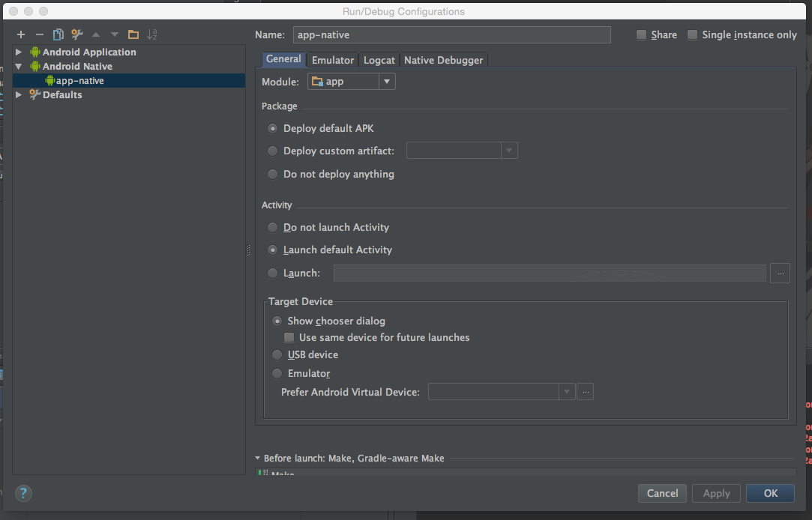Sort configurations alphabetically
This screenshot has width=812, height=520.
152,34
